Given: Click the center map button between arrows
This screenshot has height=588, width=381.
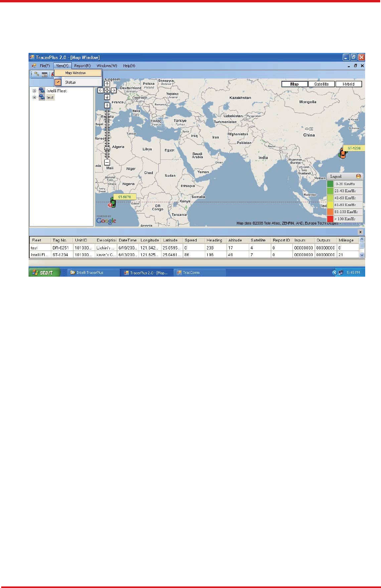Looking at the screenshot, I should [107, 90].
